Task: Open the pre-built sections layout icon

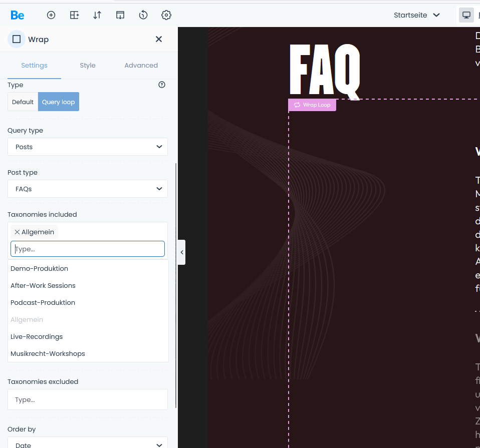Action: pyautogui.click(x=74, y=15)
